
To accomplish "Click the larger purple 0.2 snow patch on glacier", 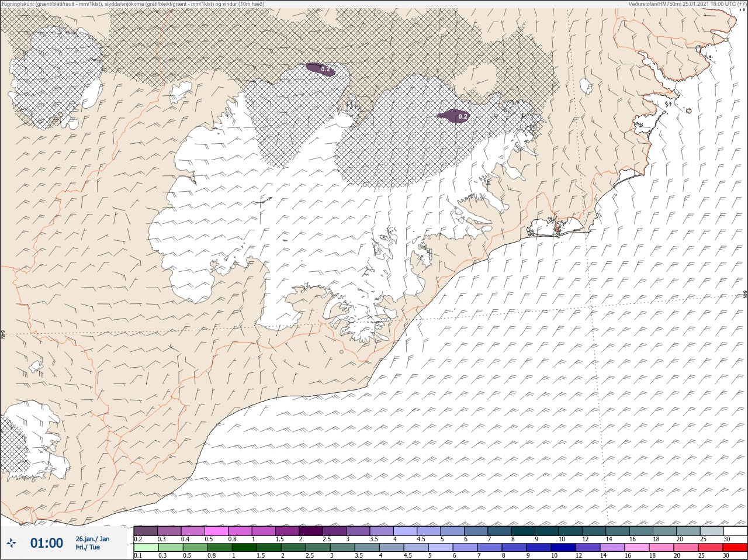I will pos(453,116).
